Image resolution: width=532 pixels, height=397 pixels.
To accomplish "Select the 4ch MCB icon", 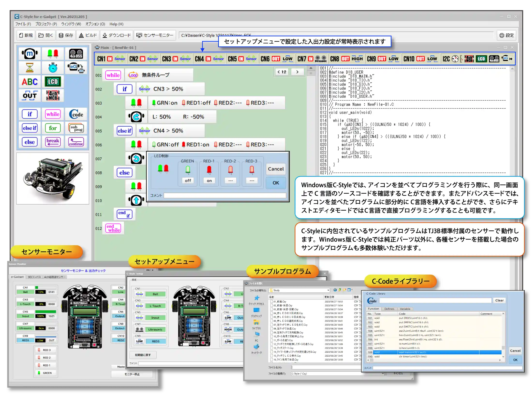I will coord(53,95).
